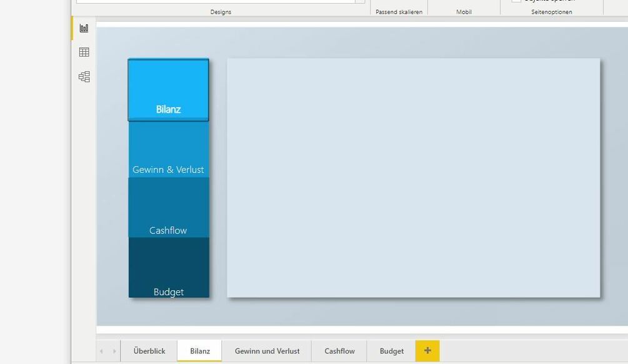628x364 pixels.
Task: Select the Cashflow navigation button
Action: coord(169,208)
